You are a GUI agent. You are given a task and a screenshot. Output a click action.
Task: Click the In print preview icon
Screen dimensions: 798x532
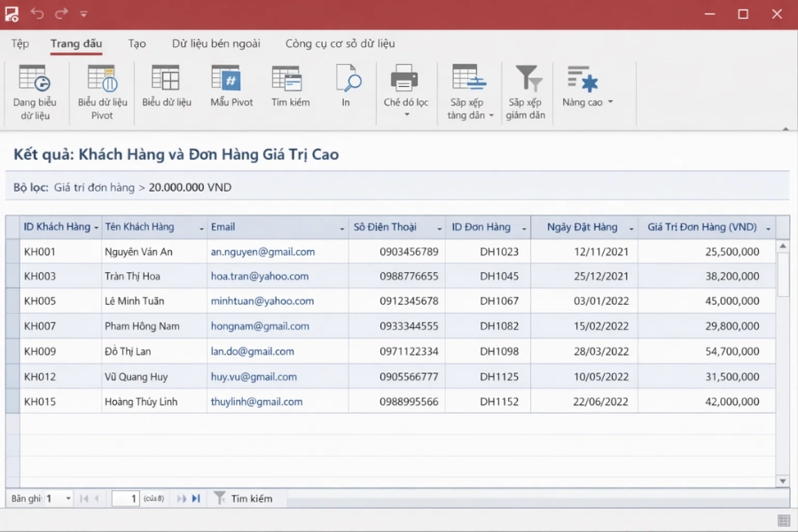pos(347,79)
